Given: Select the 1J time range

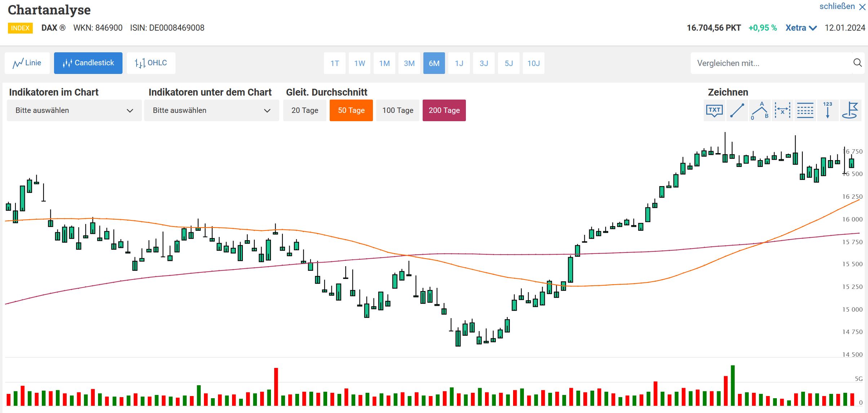Looking at the screenshot, I should click(459, 63).
